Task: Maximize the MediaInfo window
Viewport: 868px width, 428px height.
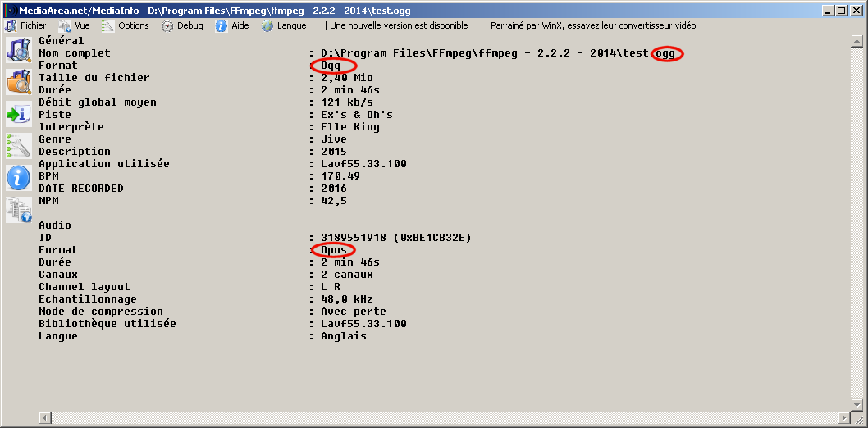Action: pos(842,11)
